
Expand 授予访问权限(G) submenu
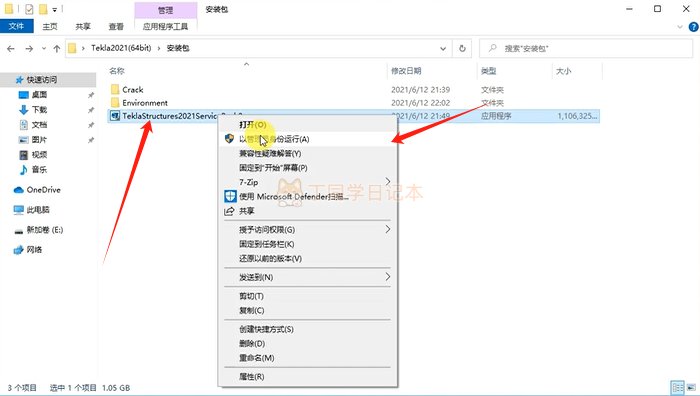308,229
